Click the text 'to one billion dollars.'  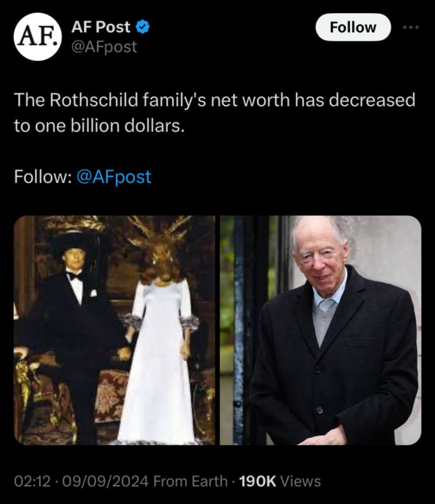coord(99,126)
